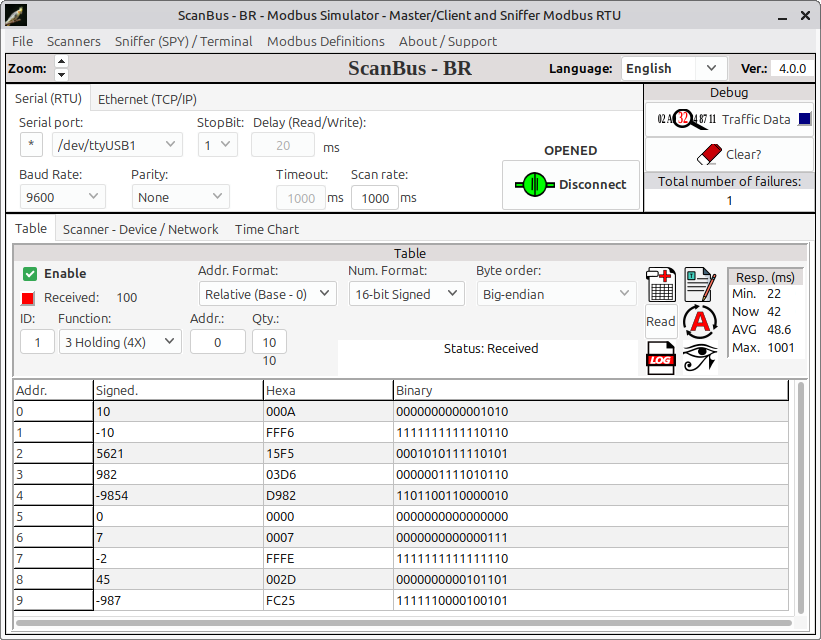Click the red A auto-refresh icon
821x640 pixels.
(x=700, y=322)
